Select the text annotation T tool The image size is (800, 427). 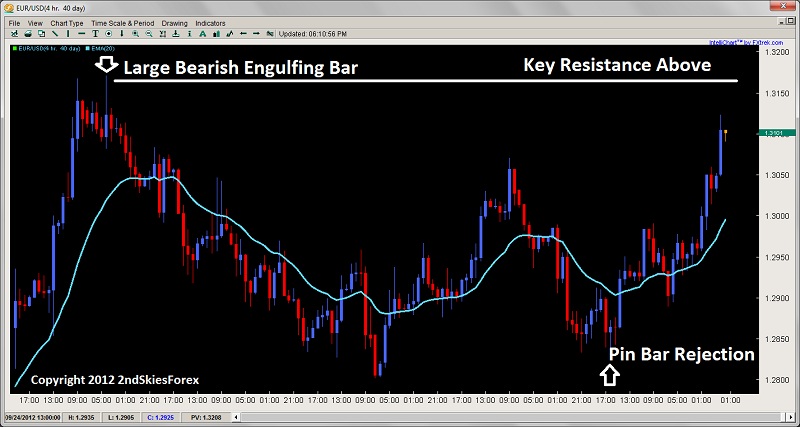click(95, 34)
